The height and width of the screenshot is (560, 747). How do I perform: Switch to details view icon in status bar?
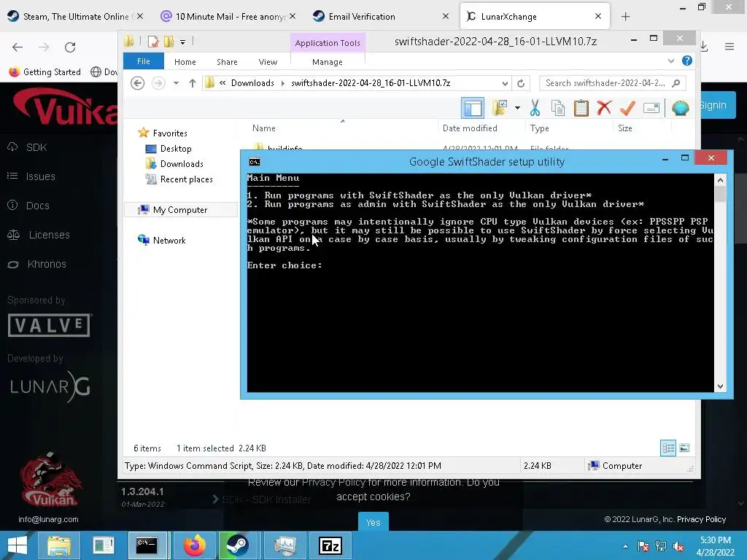668,448
